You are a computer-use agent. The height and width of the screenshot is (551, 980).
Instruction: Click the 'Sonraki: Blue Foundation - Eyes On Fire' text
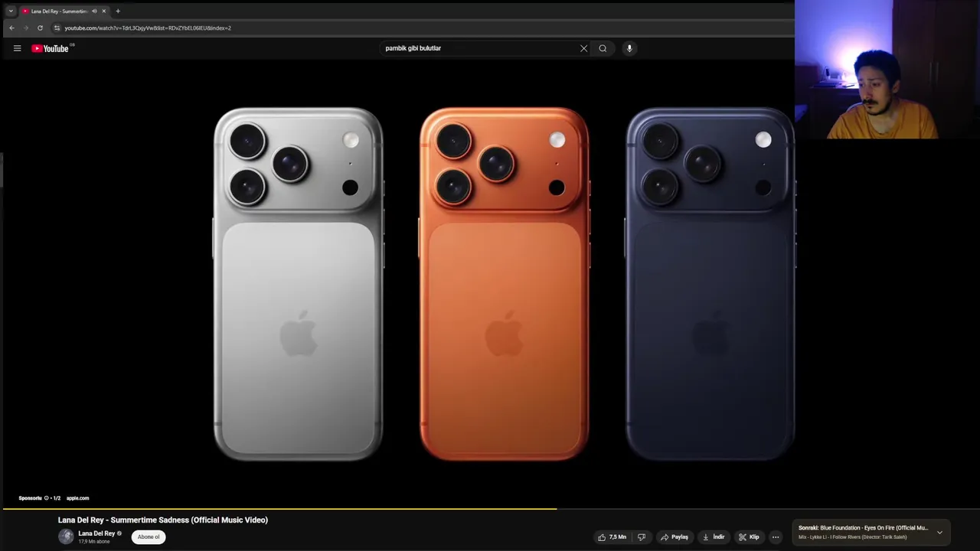click(x=863, y=528)
